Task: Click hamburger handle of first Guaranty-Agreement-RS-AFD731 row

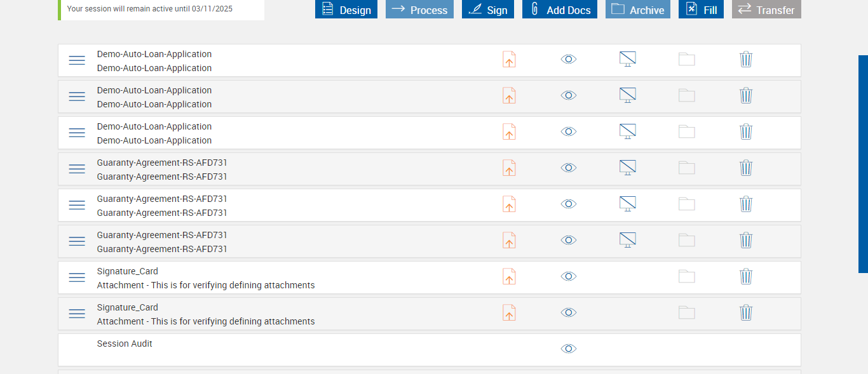Action: [x=77, y=169]
